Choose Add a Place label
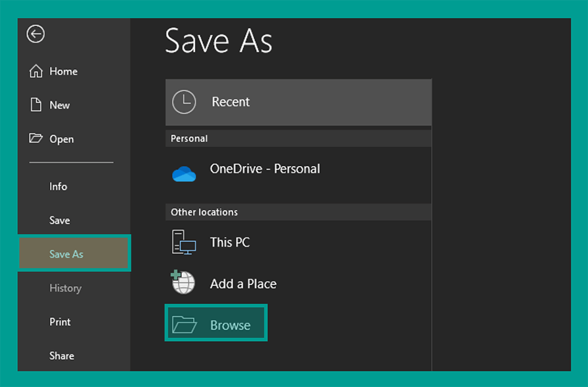The height and width of the screenshot is (387, 588). coord(243,284)
